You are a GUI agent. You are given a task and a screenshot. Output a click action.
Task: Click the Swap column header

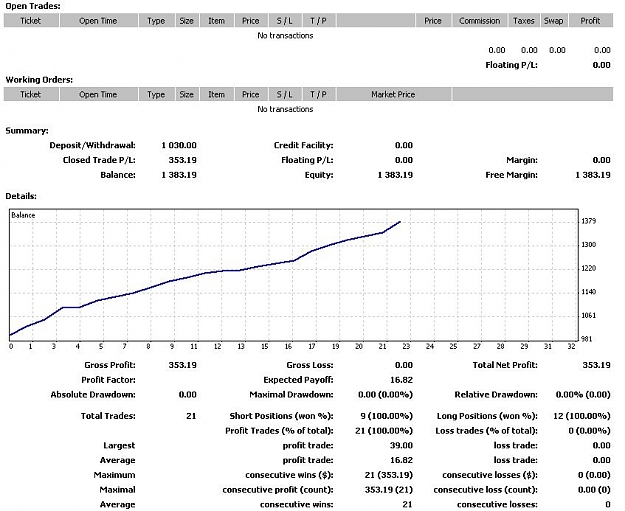(554, 21)
